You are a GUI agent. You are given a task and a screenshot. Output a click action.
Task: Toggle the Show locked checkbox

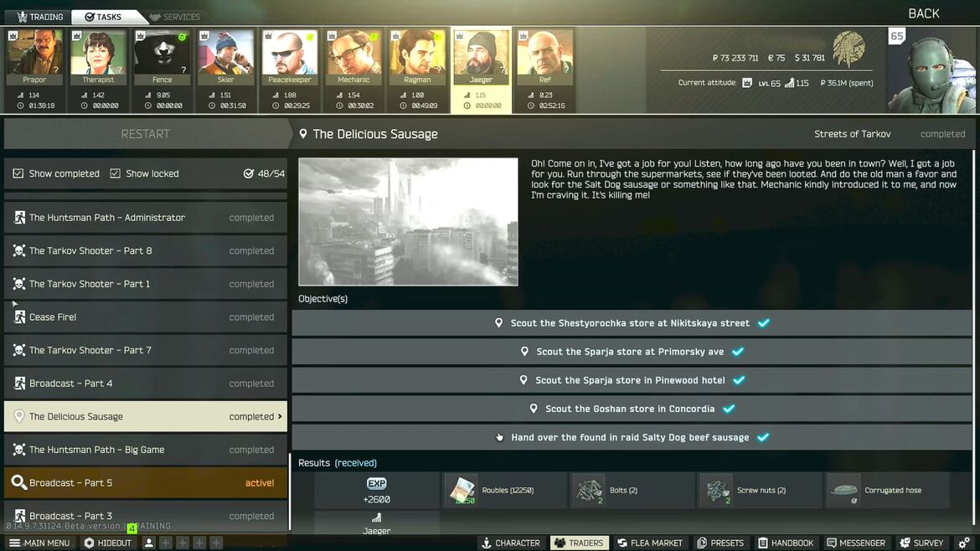point(116,173)
